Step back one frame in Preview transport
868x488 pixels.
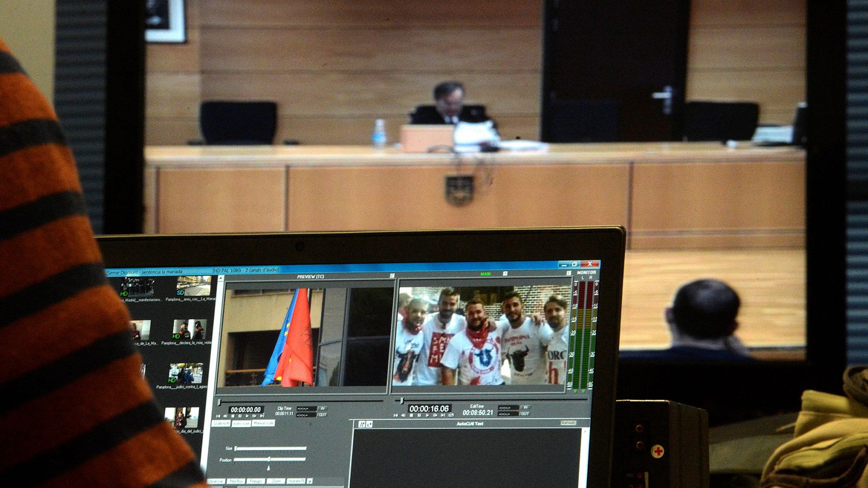click(x=225, y=416)
